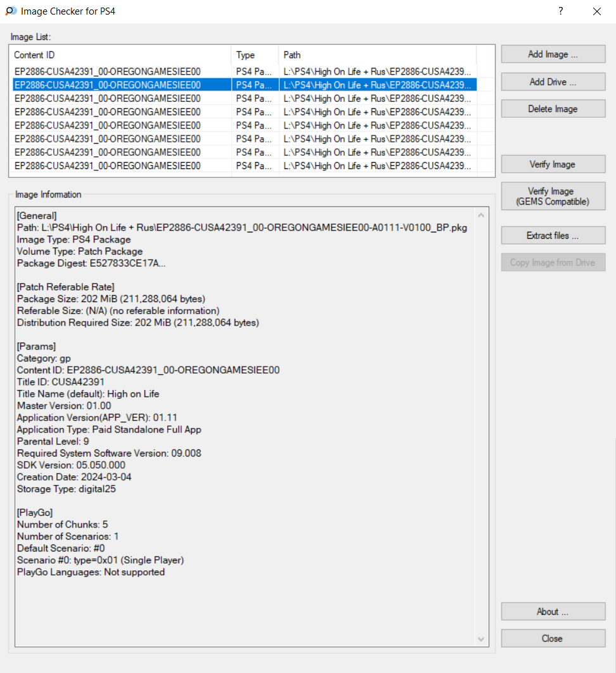Click the Application Version 01.11 line

coord(97,418)
